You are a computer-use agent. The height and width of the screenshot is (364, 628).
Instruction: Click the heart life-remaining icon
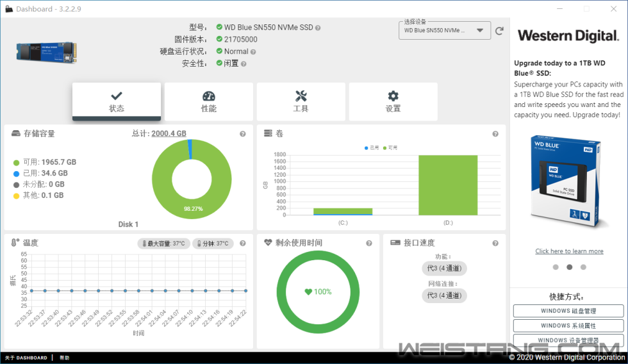pos(268,242)
